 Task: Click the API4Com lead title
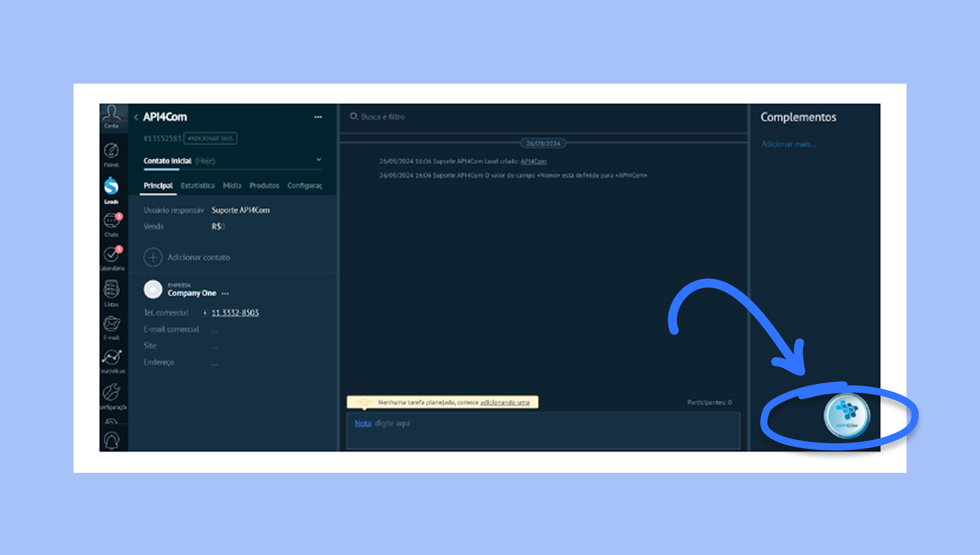(x=165, y=117)
